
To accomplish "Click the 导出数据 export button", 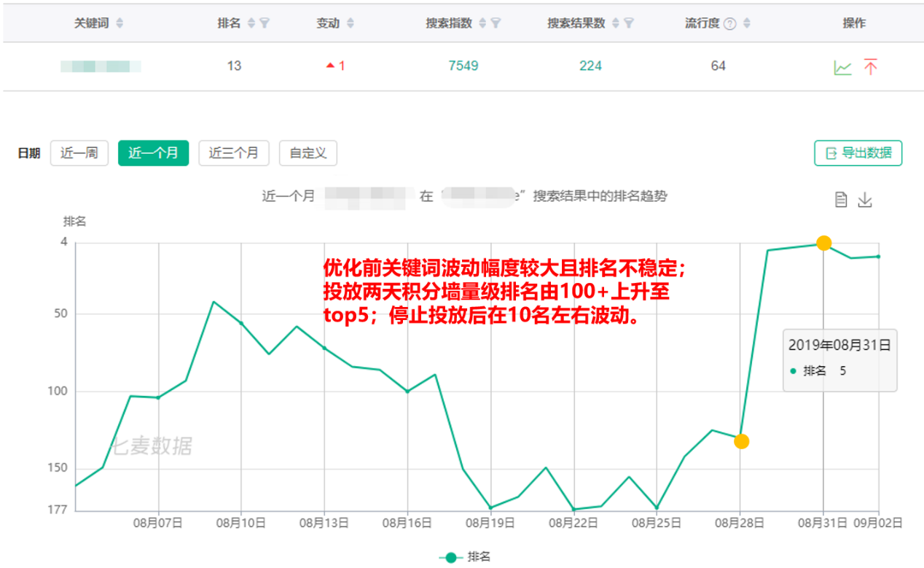I will (x=858, y=153).
